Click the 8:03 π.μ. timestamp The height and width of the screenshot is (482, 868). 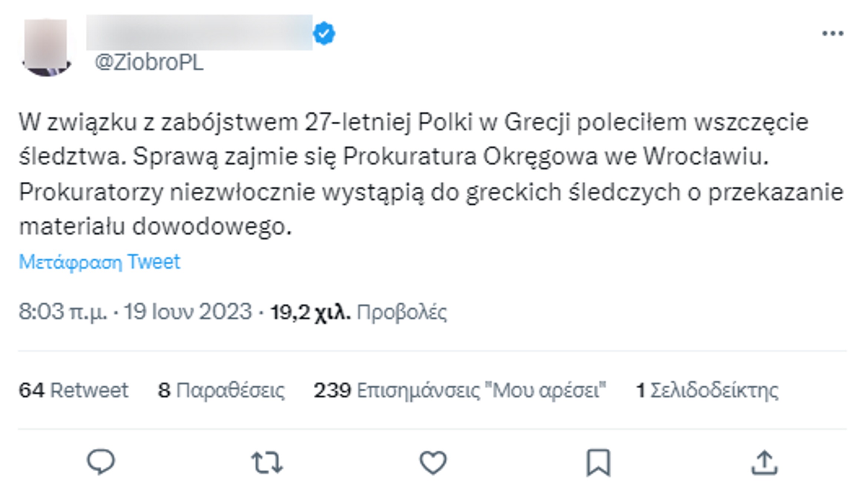pyautogui.click(x=63, y=311)
